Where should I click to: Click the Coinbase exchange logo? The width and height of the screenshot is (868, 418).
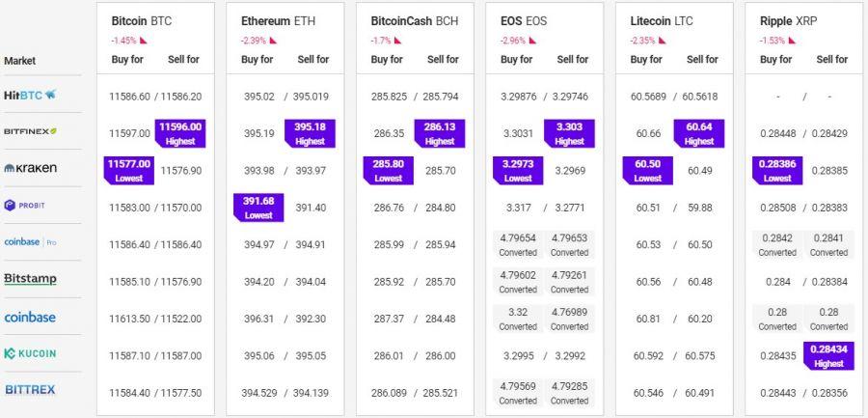pos(30,317)
